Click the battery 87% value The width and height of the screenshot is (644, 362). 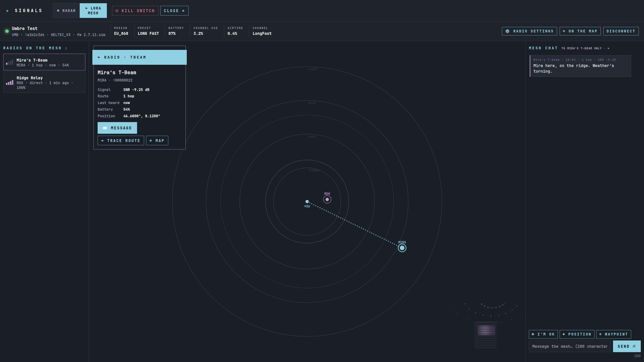172,34
